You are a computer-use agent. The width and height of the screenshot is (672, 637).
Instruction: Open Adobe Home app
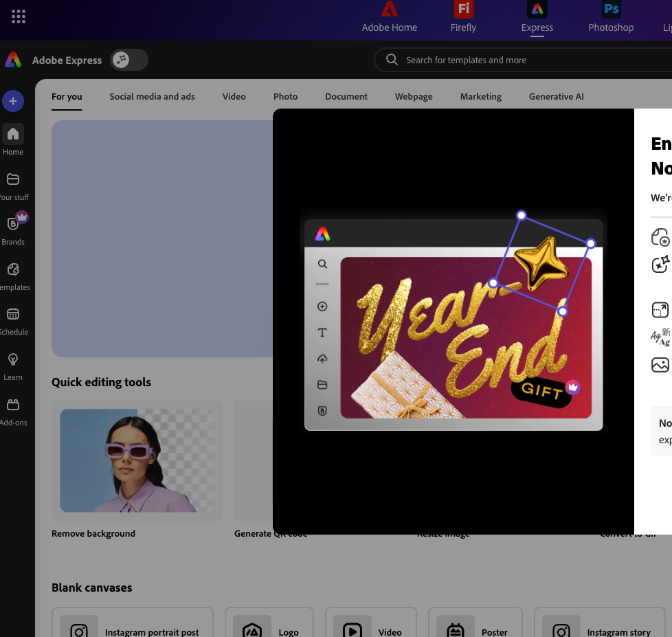pyautogui.click(x=390, y=17)
